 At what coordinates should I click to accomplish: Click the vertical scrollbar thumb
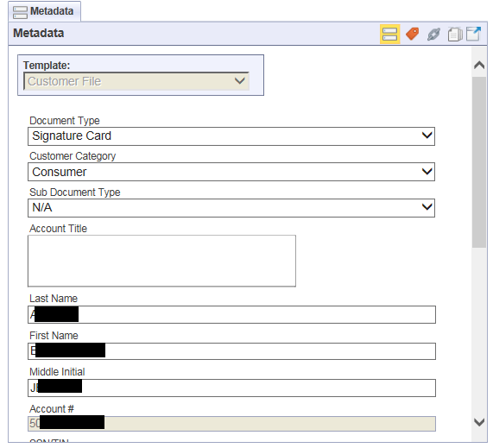point(479,162)
